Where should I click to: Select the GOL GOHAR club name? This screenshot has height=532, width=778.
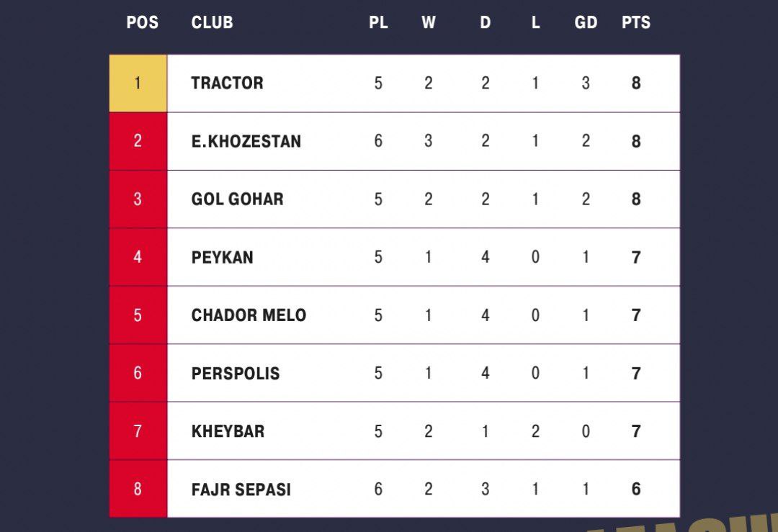(x=237, y=199)
